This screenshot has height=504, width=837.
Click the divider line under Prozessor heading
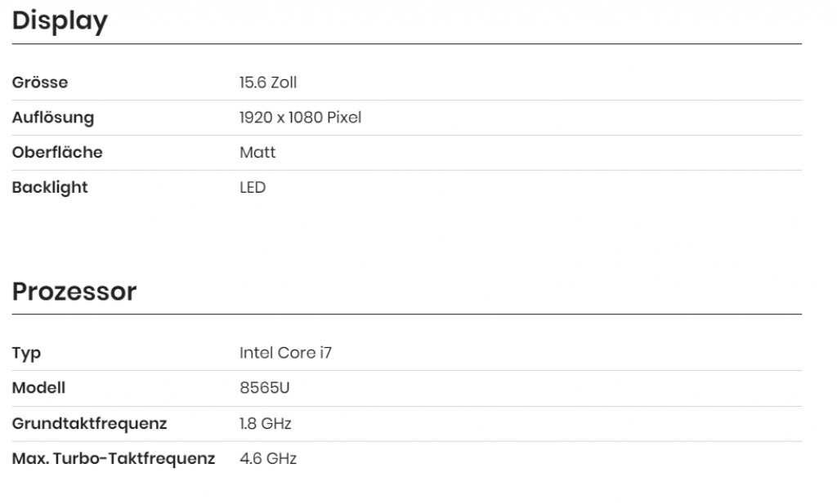coord(407,314)
